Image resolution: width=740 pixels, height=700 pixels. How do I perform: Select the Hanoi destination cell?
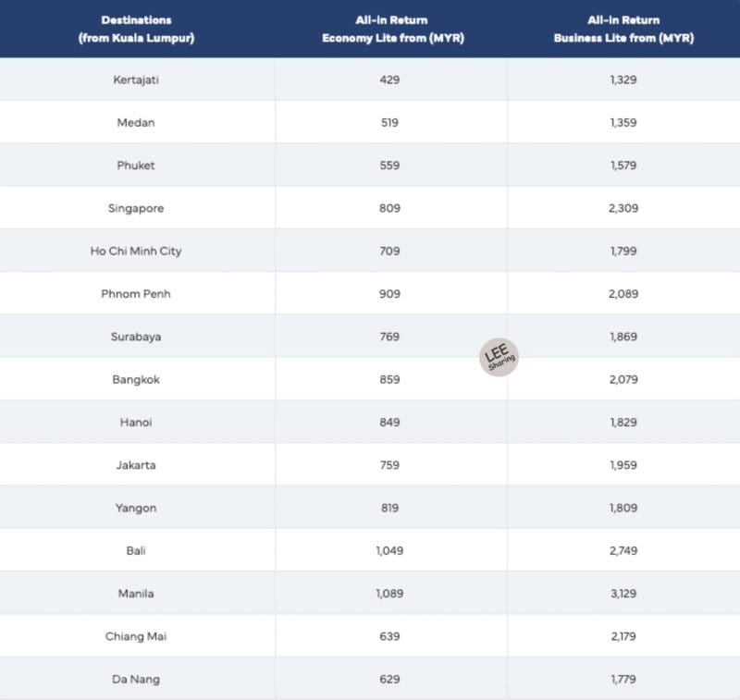[136, 423]
